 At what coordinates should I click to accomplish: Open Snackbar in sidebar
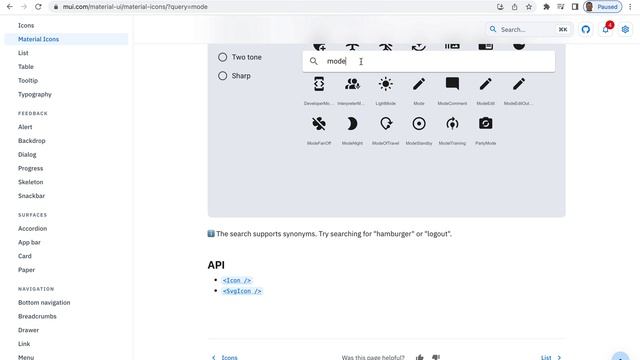pos(31,196)
